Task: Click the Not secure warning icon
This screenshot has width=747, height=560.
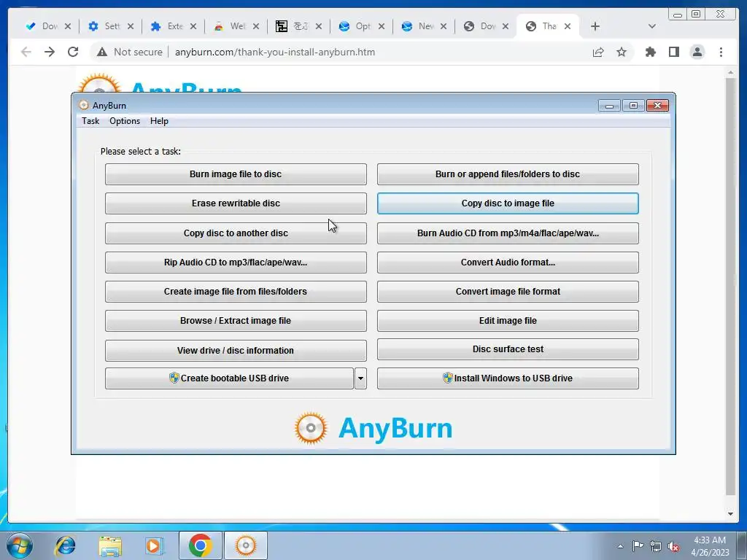Action: tap(102, 52)
